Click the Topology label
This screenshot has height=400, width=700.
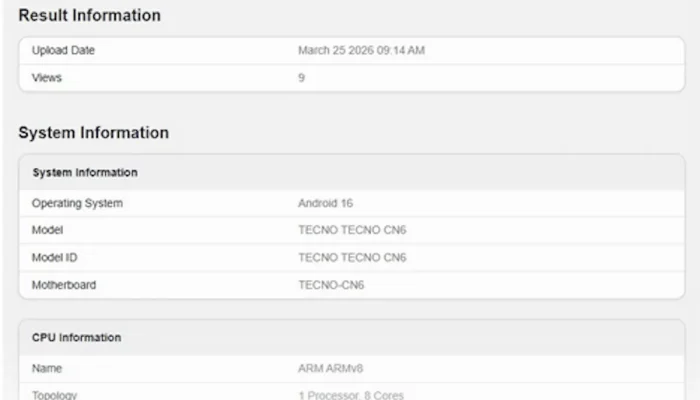[x=54, y=395]
